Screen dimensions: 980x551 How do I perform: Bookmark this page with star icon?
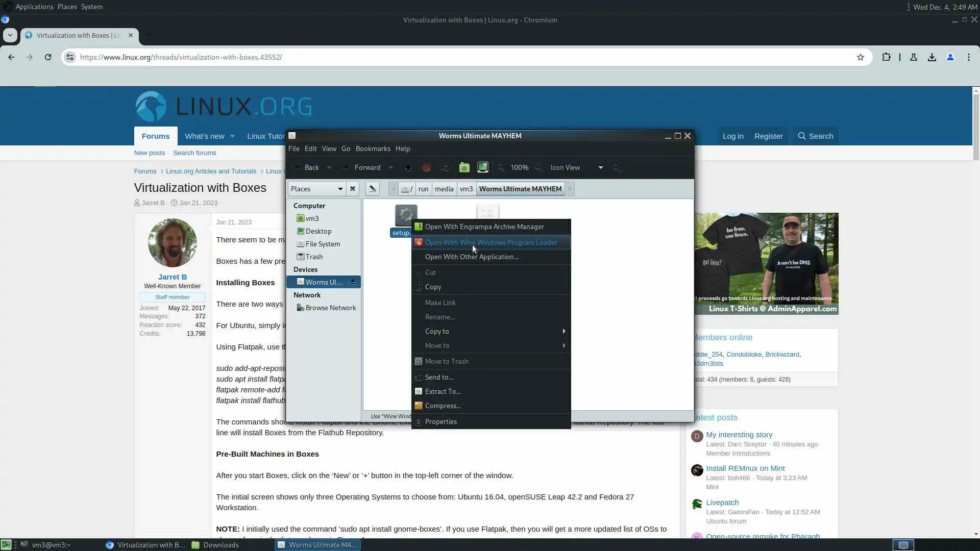[861, 57]
